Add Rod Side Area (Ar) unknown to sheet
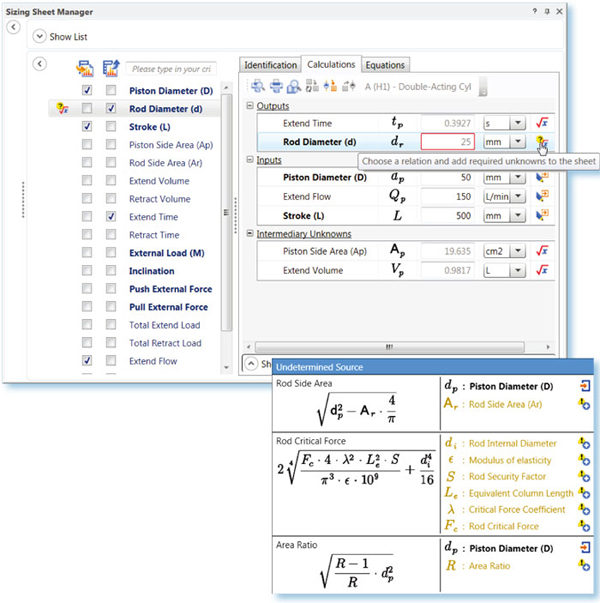 pos(584,404)
